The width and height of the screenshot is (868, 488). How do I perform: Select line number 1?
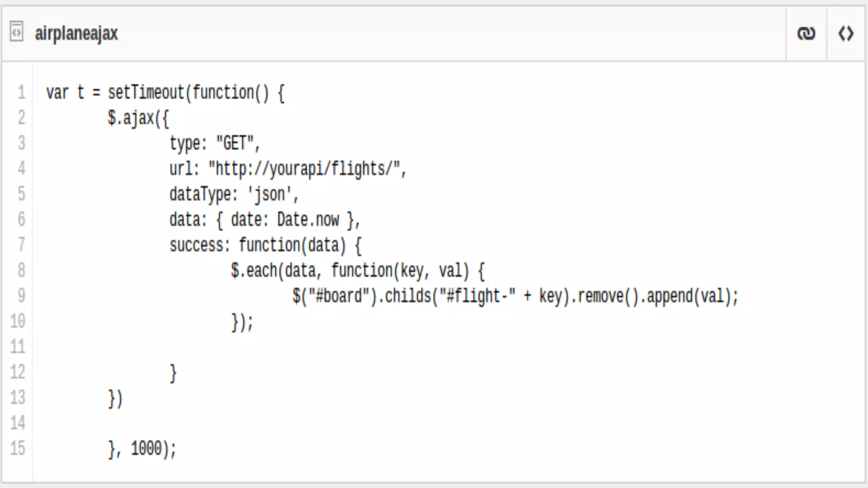point(21,92)
